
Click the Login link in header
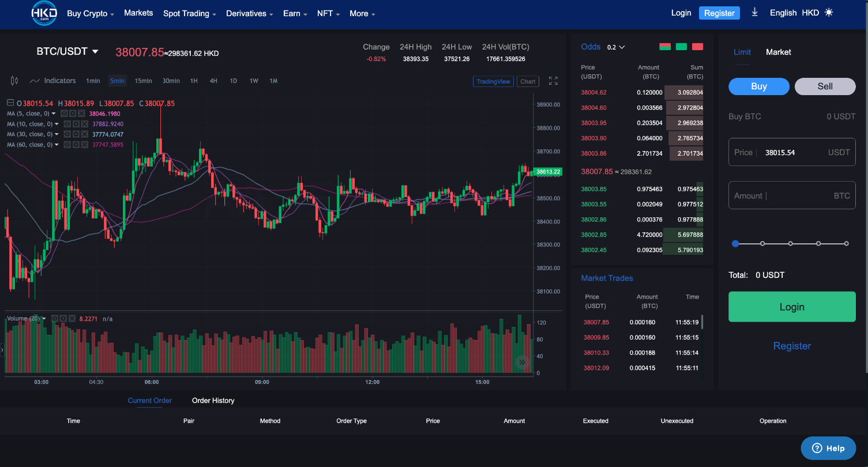(681, 13)
